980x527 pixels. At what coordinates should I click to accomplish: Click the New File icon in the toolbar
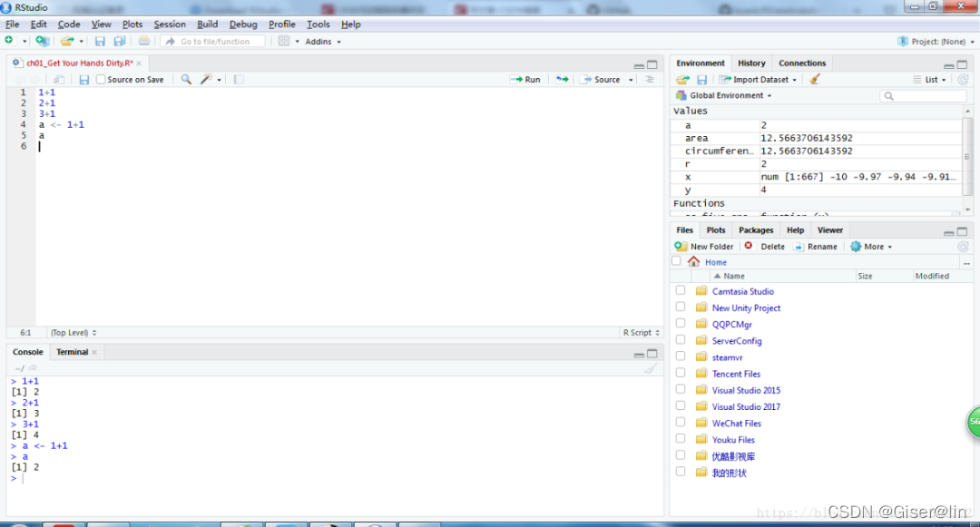[x=9, y=41]
